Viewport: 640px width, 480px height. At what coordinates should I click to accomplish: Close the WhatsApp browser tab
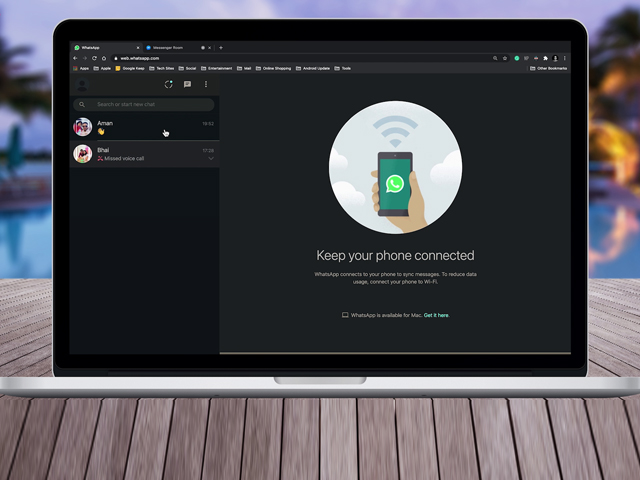coord(138,48)
